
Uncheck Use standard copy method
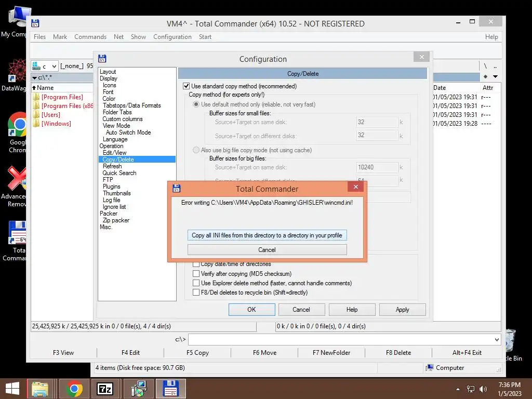(187, 86)
